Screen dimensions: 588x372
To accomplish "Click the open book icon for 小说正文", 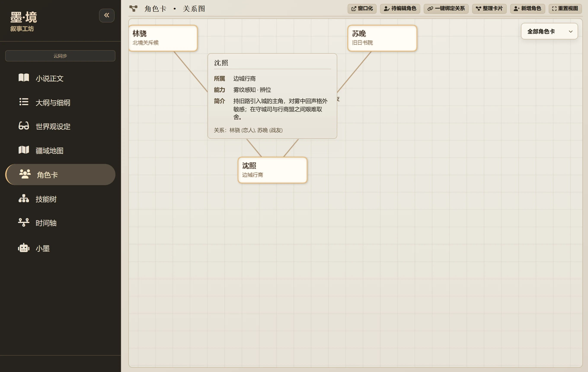I will 24,78.
